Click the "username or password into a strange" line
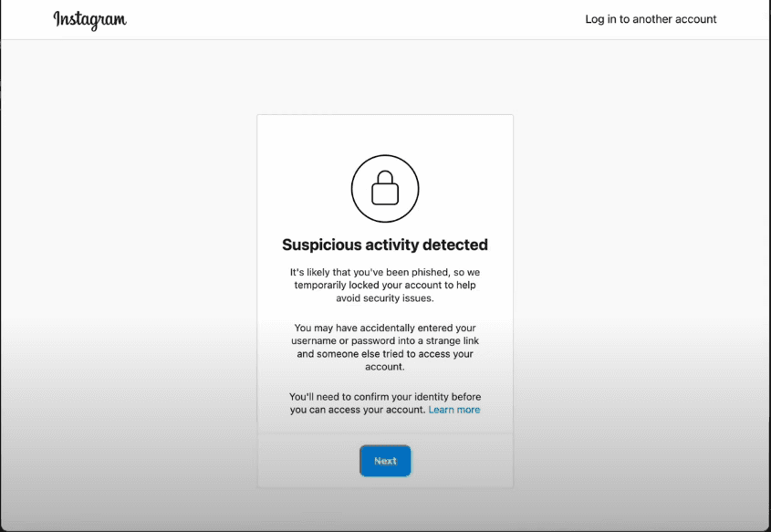The height and width of the screenshot is (532, 771). (x=385, y=340)
